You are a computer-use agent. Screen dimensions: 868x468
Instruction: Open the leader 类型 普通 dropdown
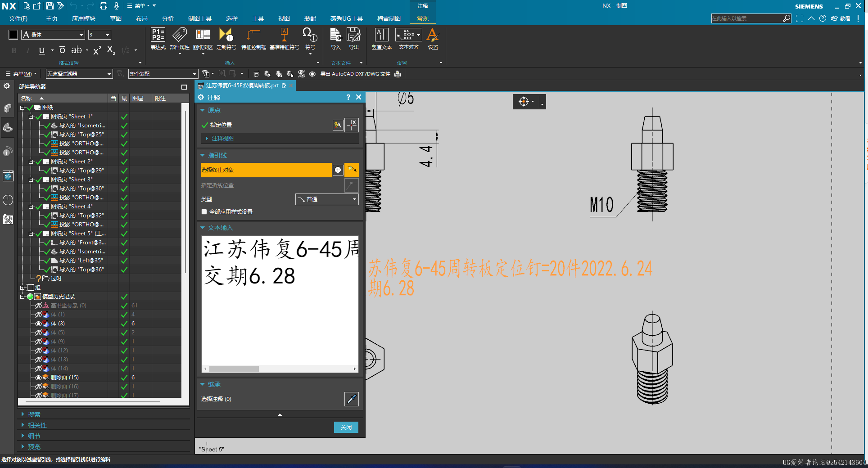327,199
